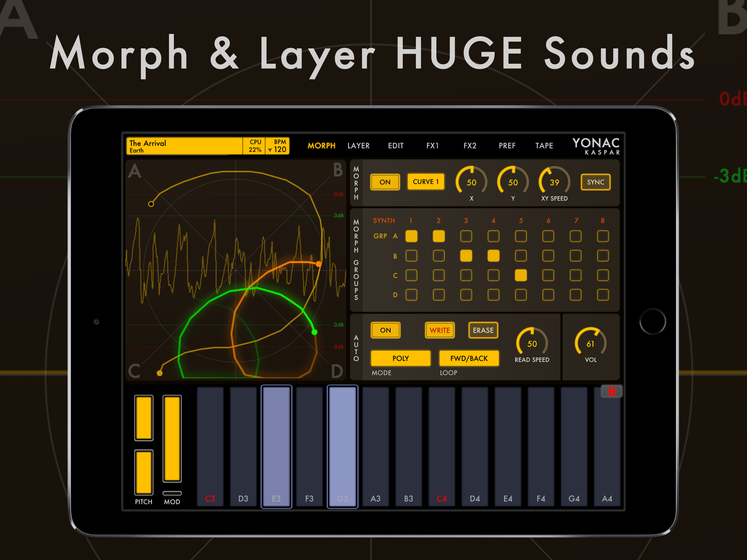Viewport: 747px width, 560px height.
Task: Uncheck Synth 5 in Group C
Action: click(521, 275)
